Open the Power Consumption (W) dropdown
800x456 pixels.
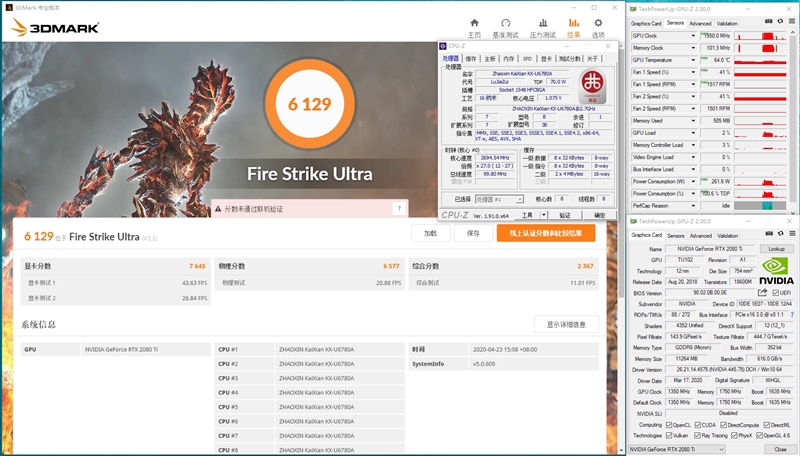pos(693,182)
